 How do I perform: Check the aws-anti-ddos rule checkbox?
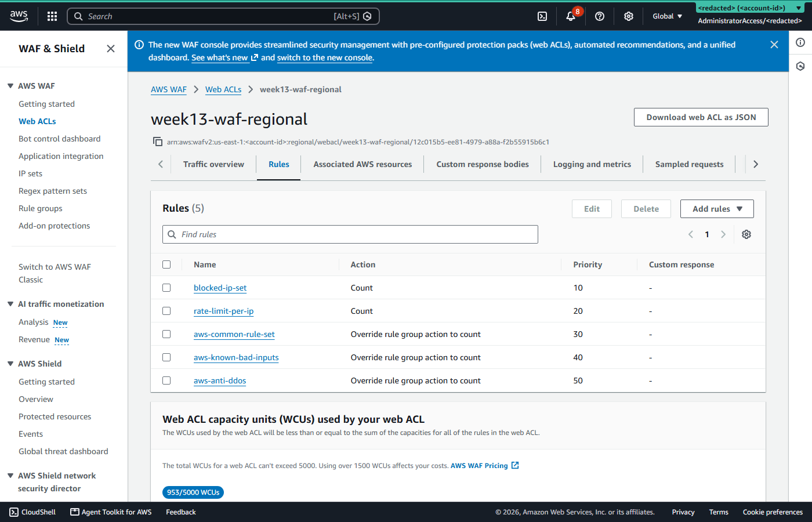tap(166, 380)
